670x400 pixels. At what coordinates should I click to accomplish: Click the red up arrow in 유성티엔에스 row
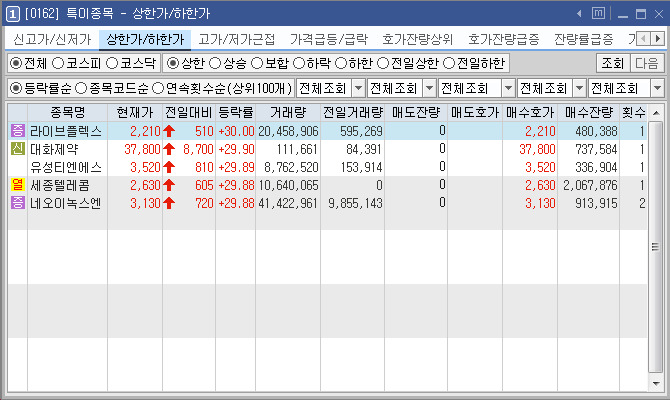[169, 167]
